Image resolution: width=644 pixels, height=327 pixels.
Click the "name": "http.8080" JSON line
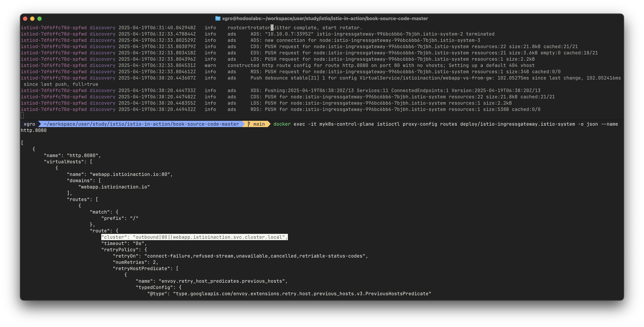click(x=73, y=155)
